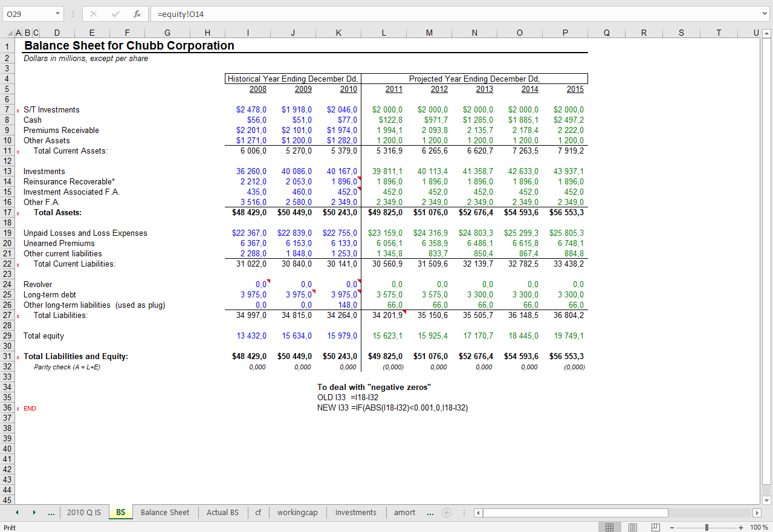The height and width of the screenshot is (532, 773).
Task: Click the sheet tab split handle dots
Action: tap(464, 513)
